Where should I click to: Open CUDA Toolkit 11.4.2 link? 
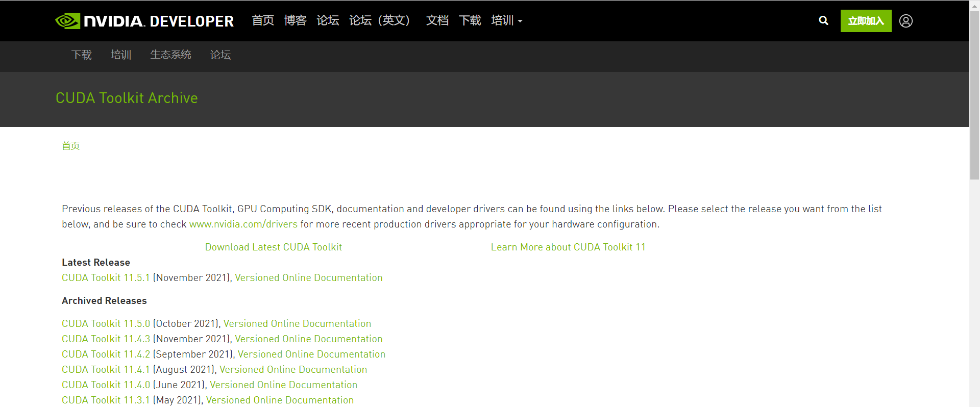tap(106, 354)
